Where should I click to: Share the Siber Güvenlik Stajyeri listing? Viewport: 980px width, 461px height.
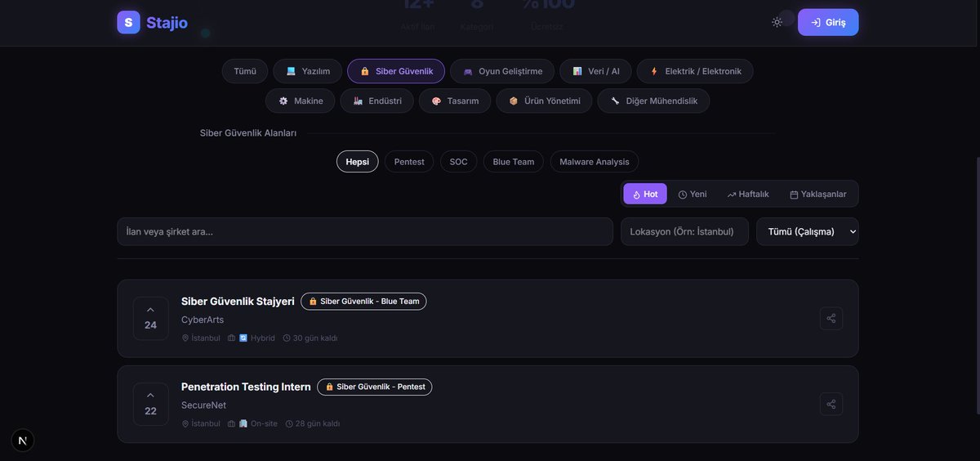tap(831, 319)
